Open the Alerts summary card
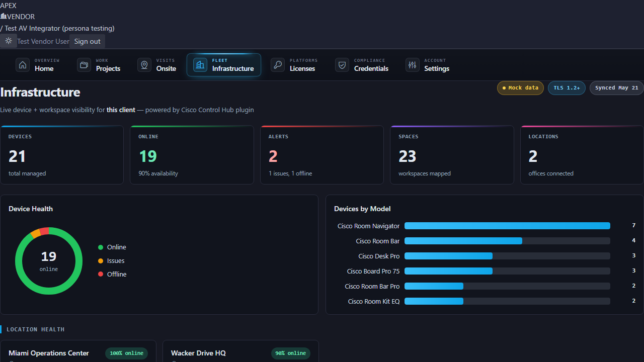The image size is (644, 362). coord(322,155)
